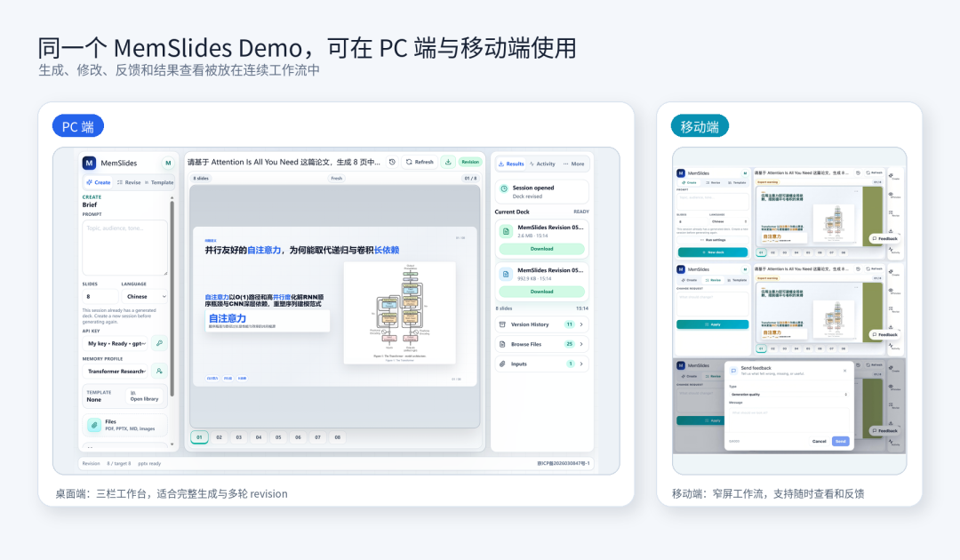Open the M user avatar in the PC sidebar
960x560 pixels.
click(x=168, y=163)
